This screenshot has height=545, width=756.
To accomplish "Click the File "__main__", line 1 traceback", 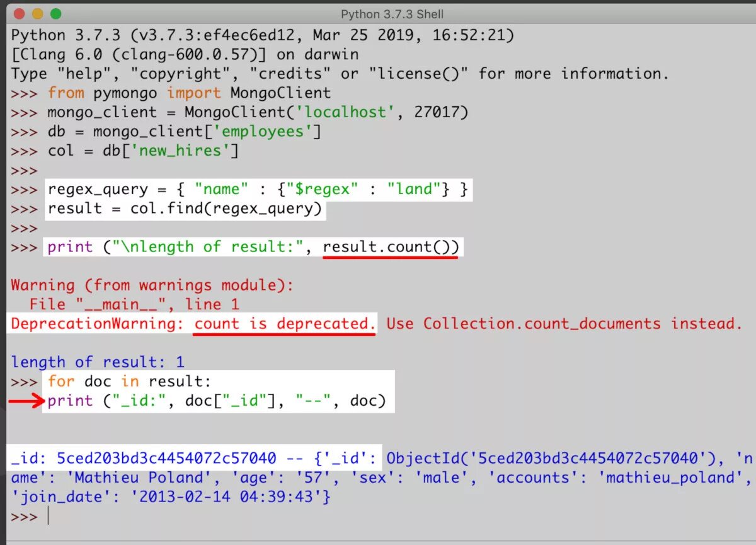I will pos(134,304).
